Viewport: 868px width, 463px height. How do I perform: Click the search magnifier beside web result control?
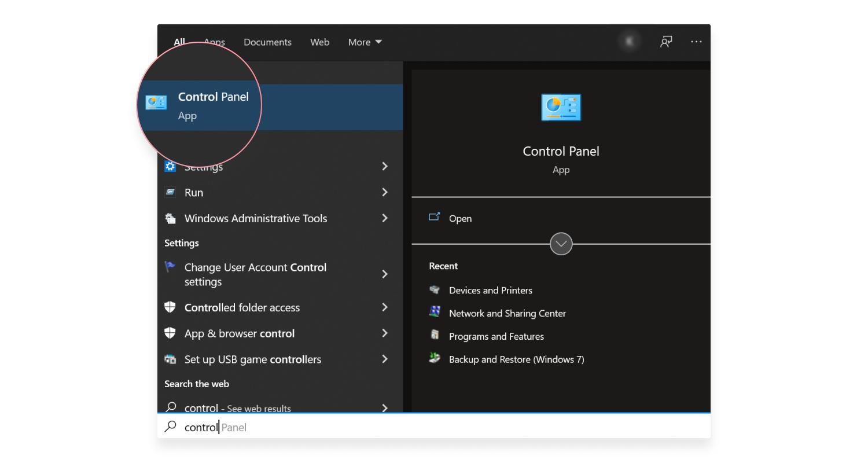click(x=170, y=407)
